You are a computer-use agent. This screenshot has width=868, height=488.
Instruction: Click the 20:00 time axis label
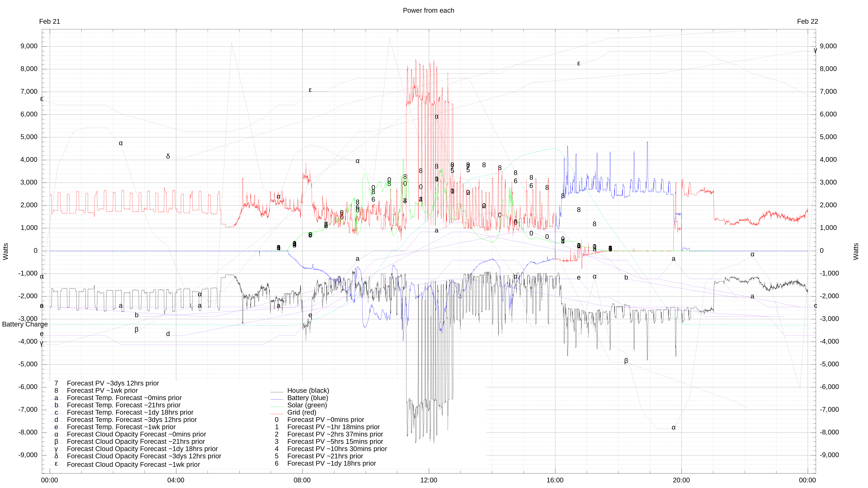point(681,480)
